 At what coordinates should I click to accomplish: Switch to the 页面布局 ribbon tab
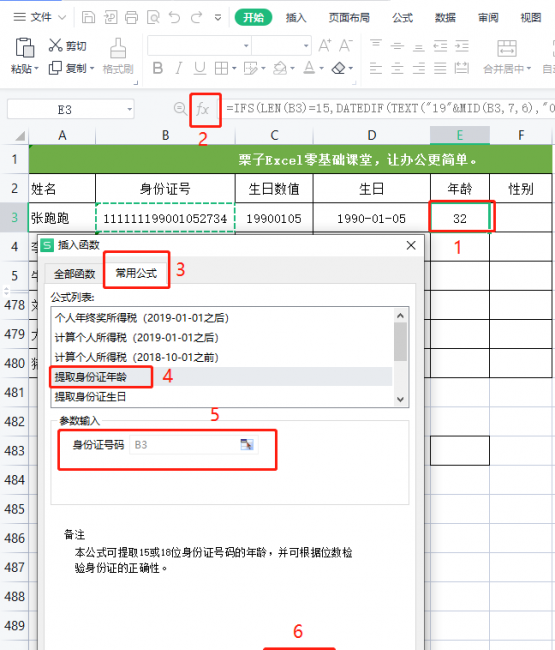pos(349,17)
